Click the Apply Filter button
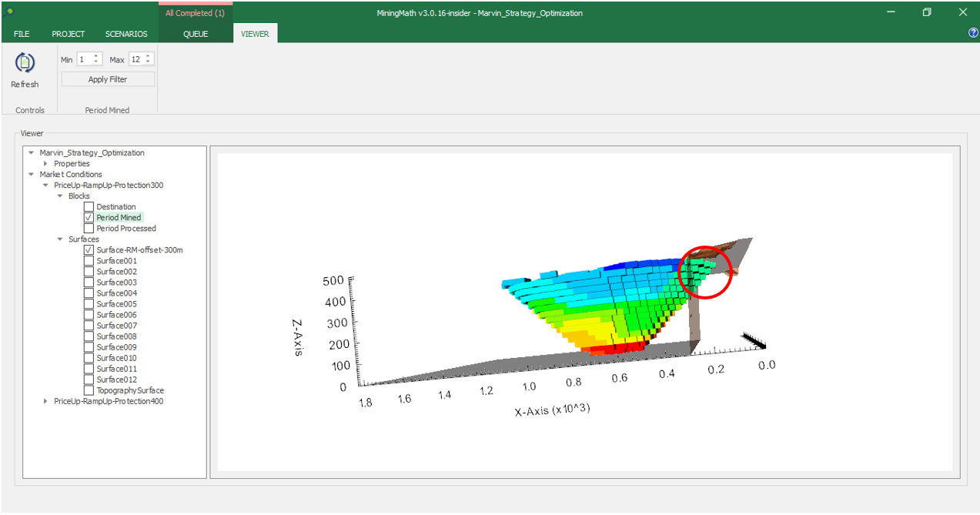The width and height of the screenshot is (980, 515). [x=108, y=79]
